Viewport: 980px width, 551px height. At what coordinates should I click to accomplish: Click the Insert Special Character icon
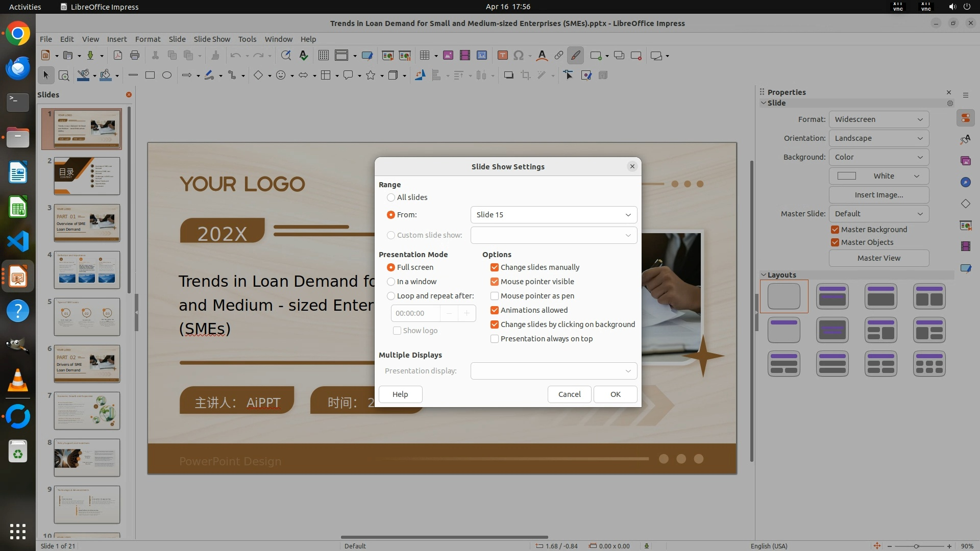(x=519, y=56)
